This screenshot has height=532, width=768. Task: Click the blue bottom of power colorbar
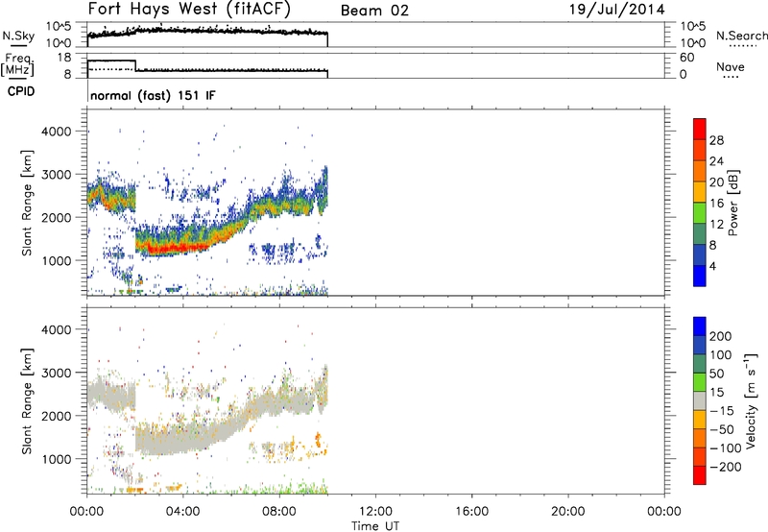click(x=700, y=276)
